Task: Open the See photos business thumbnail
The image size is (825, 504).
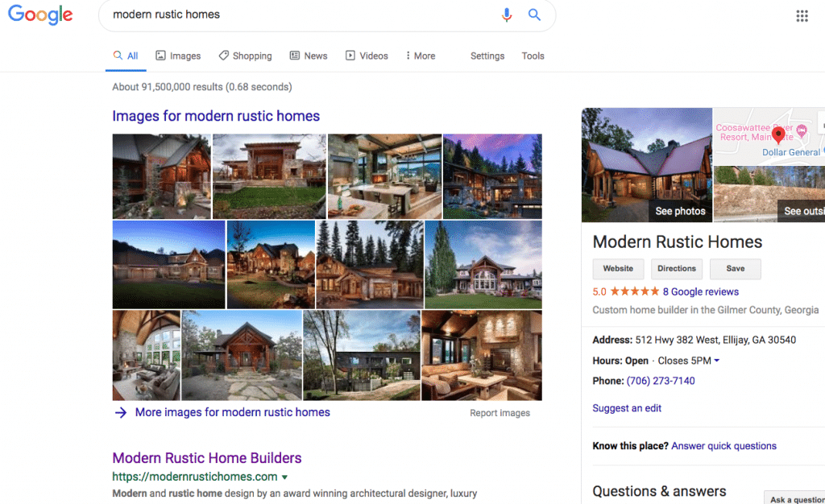Action: tap(647, 164)
